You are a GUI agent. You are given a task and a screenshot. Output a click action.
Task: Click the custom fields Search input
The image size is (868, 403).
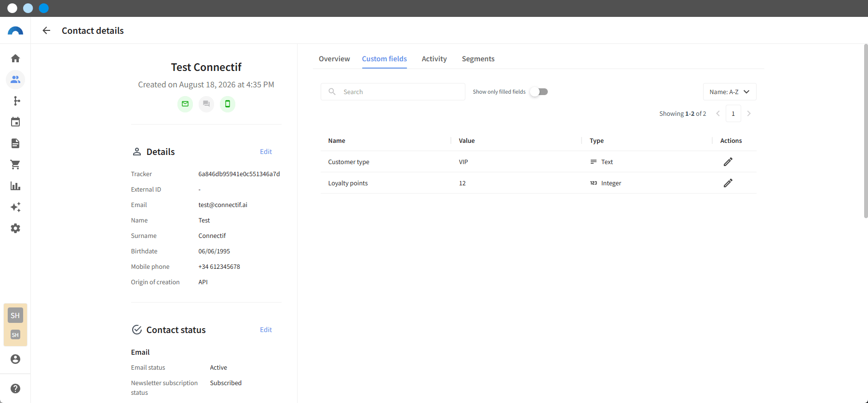click(393, 92)
